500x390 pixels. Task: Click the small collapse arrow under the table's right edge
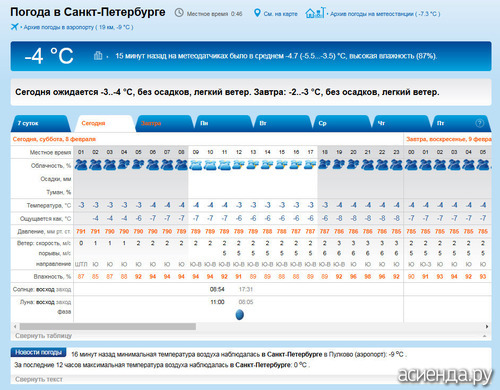pyautogui.click(x=484, y=336)
